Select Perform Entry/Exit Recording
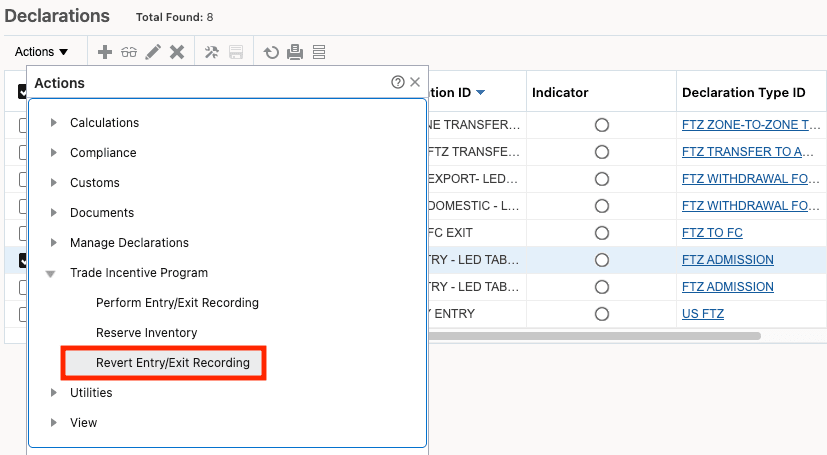The height and width of the screenshot is (455, 827). click(177, 303)
